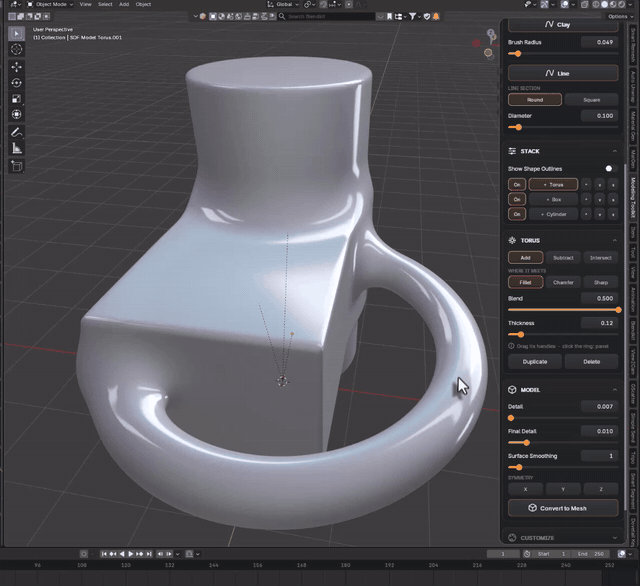Collapse the STACK section
The height and width of the screenshot is (586, 640).
pyautogui.click(x=614, y=151)
